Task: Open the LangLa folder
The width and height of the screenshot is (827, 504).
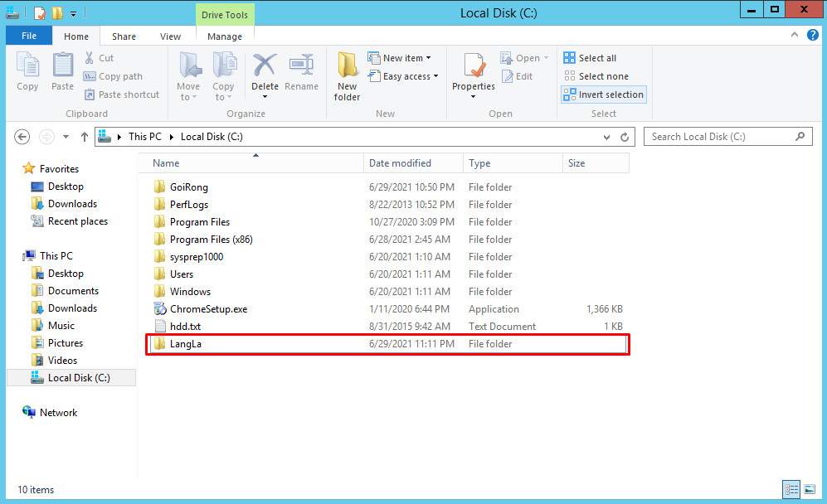Action: coord(185,344)
